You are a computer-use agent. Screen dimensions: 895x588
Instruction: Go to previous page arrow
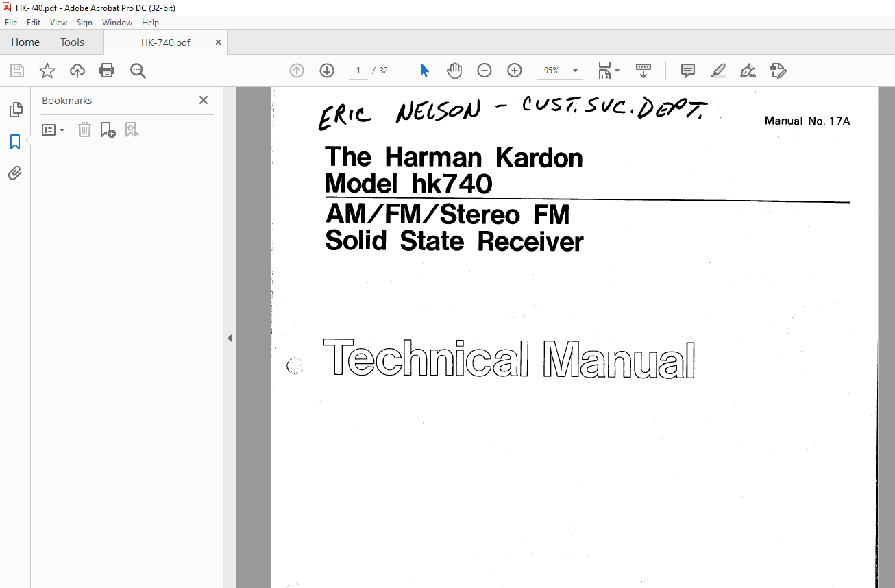pos(297,71)
